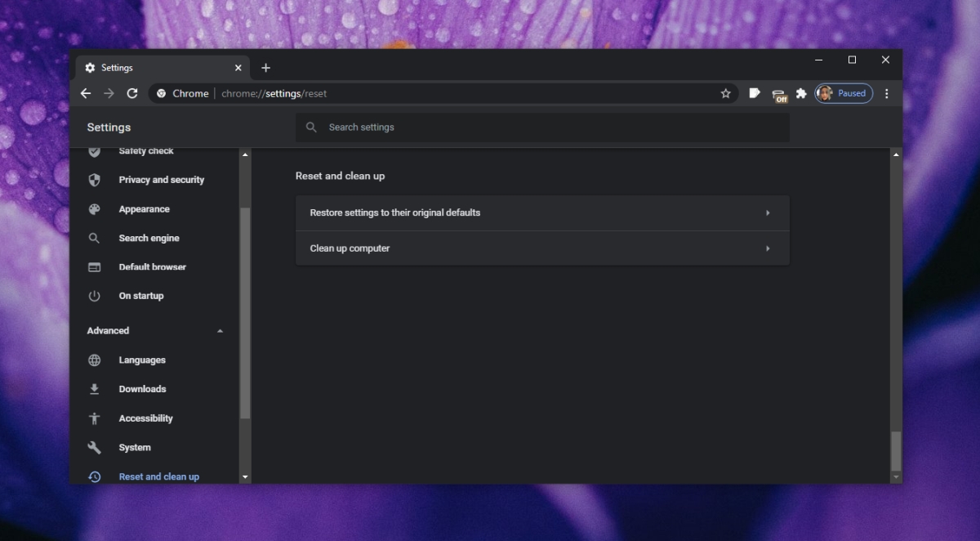Collapse the Advanced section
The width and height of the screenshot is (980, 541).
pos(219,330)
